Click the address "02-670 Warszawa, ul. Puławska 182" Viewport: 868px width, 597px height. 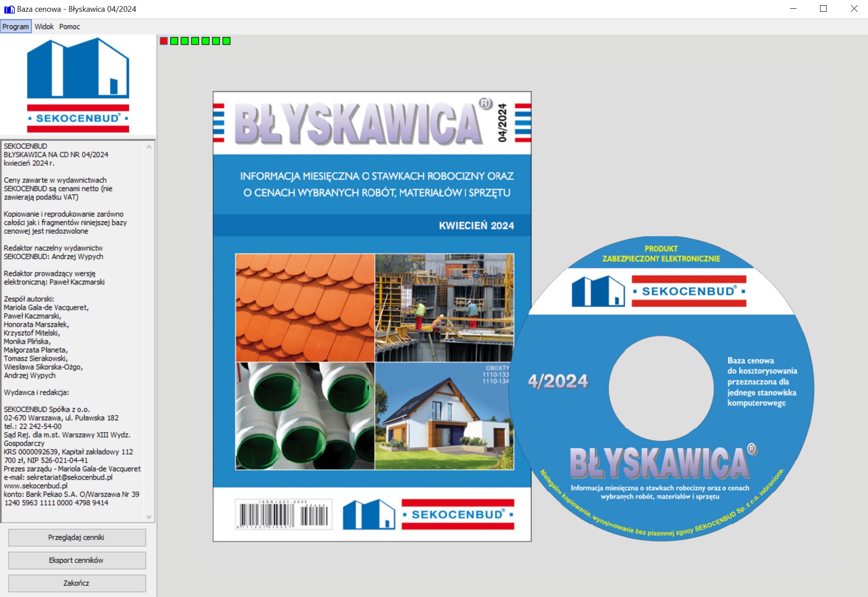pyautogui.click(x=61, y=418)
